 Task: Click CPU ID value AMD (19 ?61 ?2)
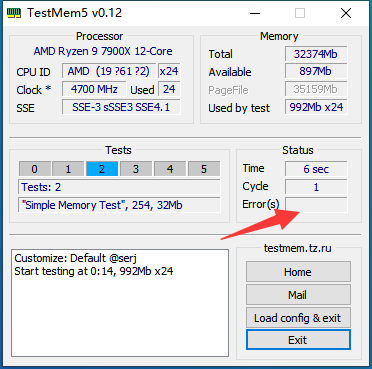(109, 71)
